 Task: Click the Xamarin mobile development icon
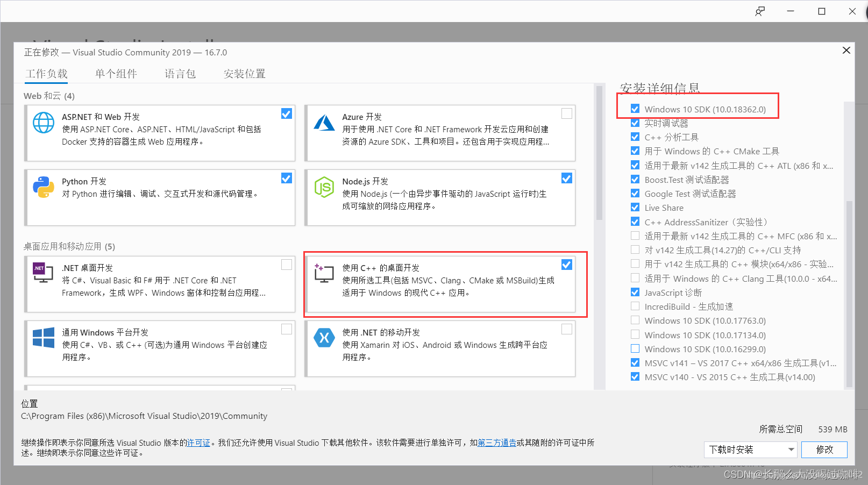point(324,338)
